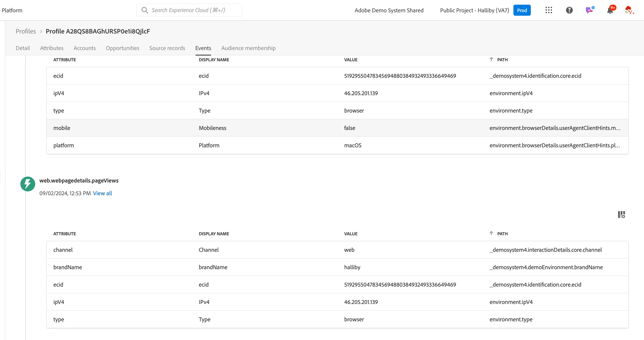The width and height of the screenshot is (644, 340).
Task: Sort upper table by PATH arrow
Action: 491,59
